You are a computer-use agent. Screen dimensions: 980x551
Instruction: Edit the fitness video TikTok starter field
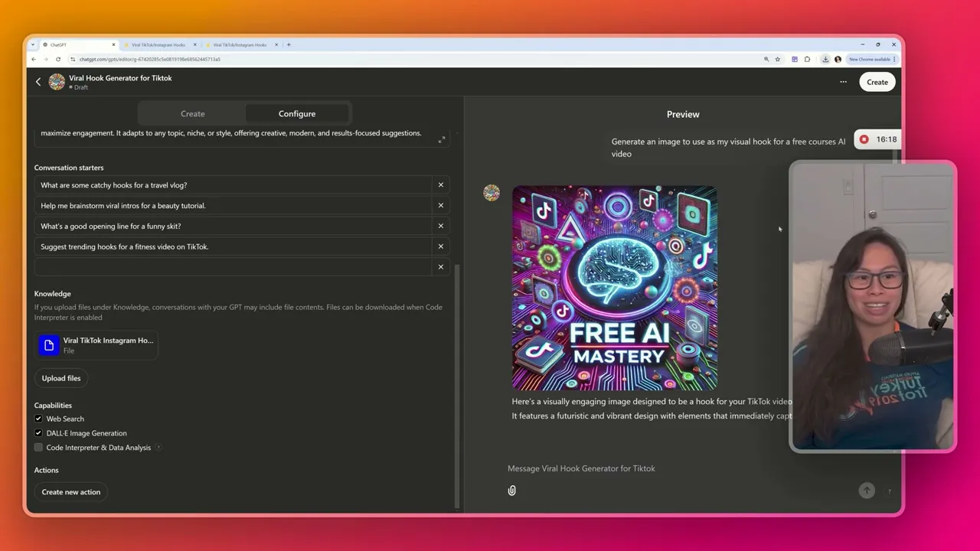pos(234,246)
